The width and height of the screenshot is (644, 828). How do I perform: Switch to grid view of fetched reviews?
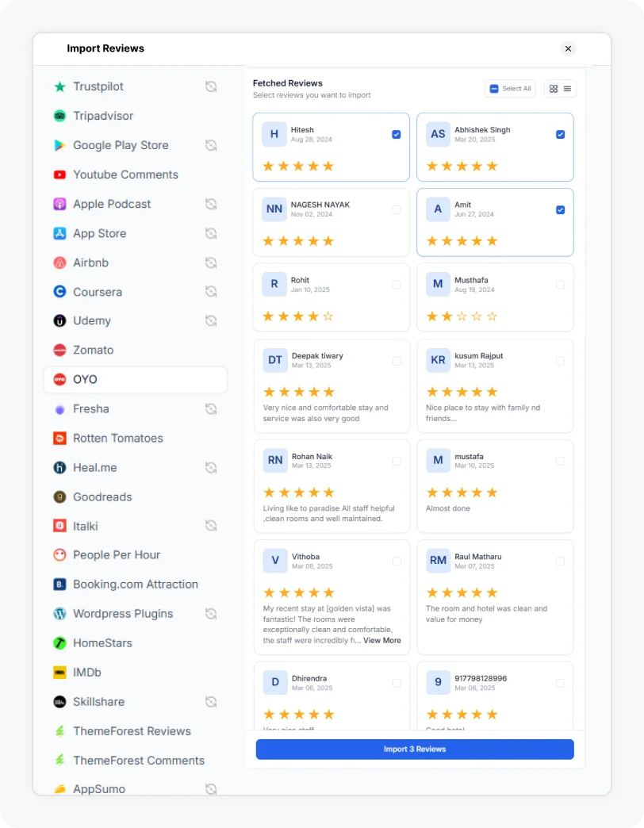pyautogui.click(x=553, y=88)
